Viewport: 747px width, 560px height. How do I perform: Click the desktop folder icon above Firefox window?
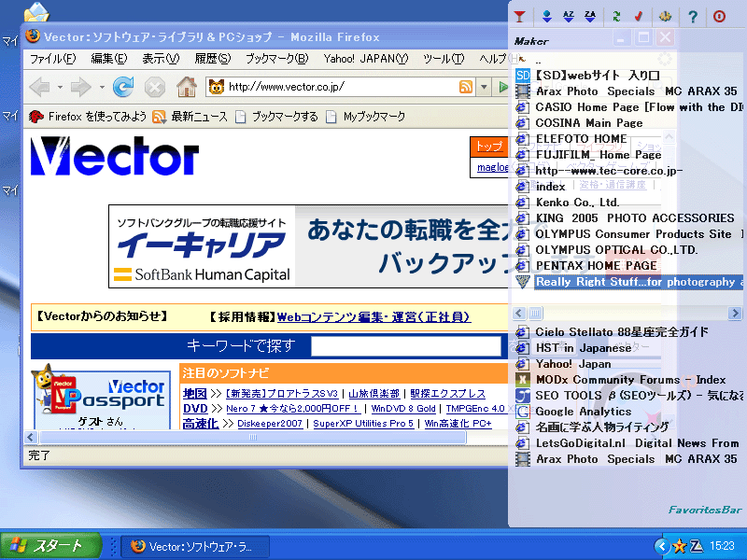[36, 12]
